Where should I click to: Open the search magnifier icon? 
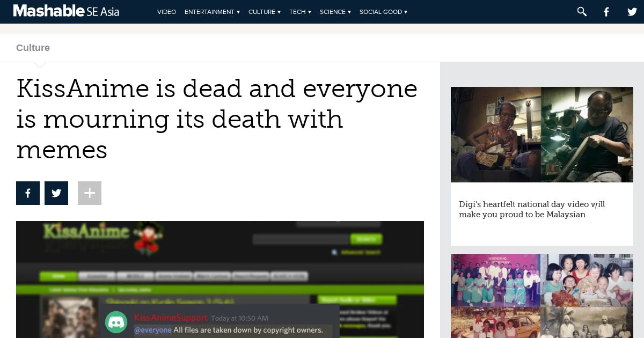click(582, 11)
